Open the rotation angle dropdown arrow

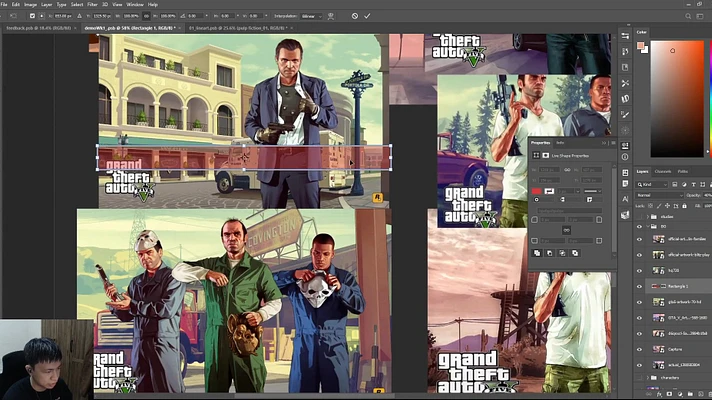(x=207, y=16)
